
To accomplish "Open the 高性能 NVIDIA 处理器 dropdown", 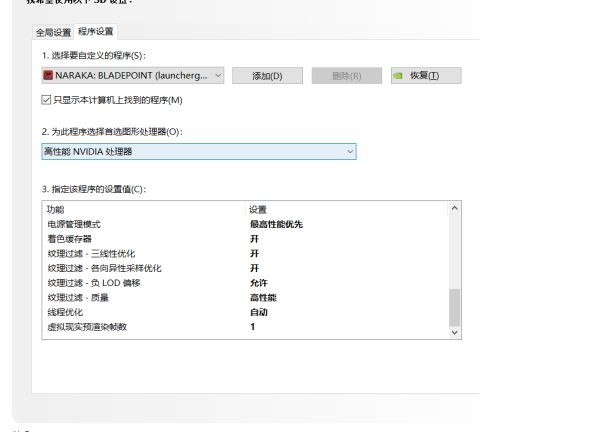I will click(x=199, y=152).
